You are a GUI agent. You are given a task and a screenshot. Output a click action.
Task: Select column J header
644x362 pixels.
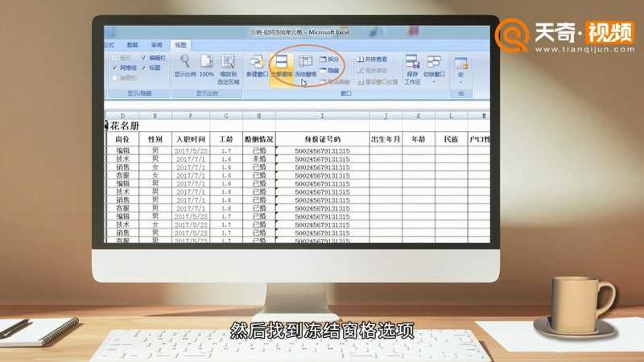click(386, 116)
